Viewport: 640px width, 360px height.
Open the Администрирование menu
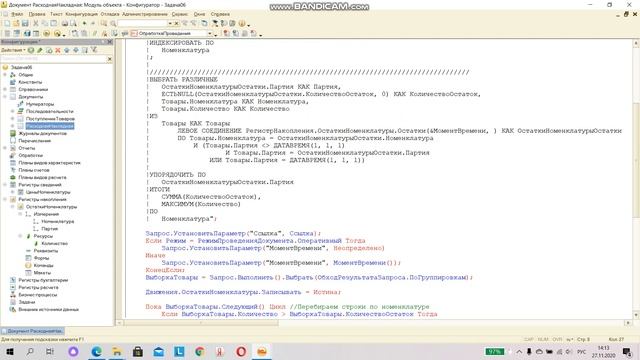145,14
